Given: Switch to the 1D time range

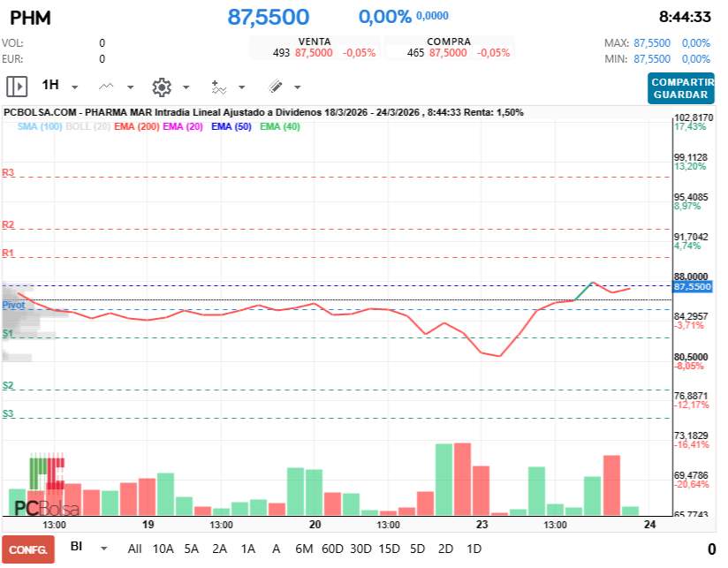Looking at the screenshot, I should [x=474, y=549].
